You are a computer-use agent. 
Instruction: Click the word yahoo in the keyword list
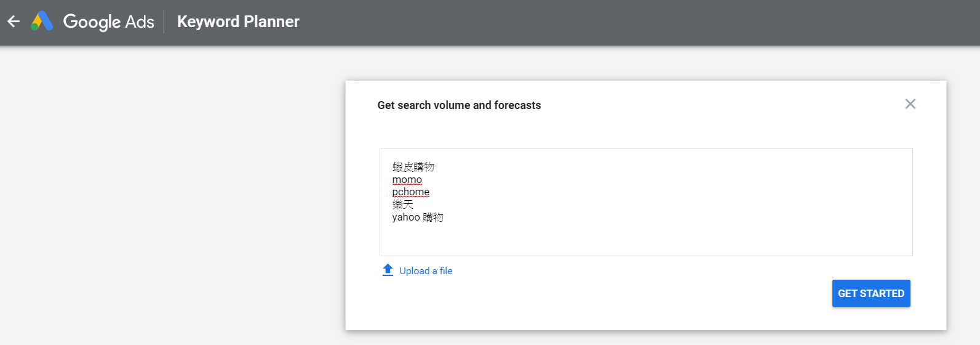(406, 217)
